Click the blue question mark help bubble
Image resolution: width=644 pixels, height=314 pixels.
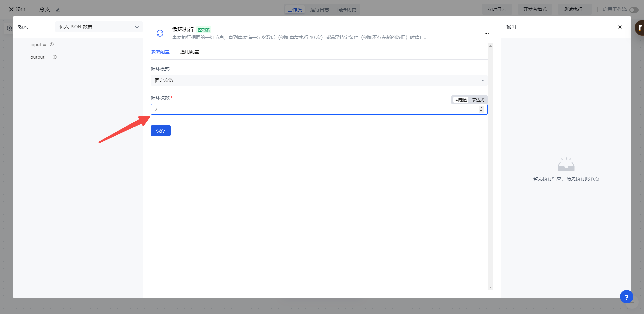tap(626, 297)
